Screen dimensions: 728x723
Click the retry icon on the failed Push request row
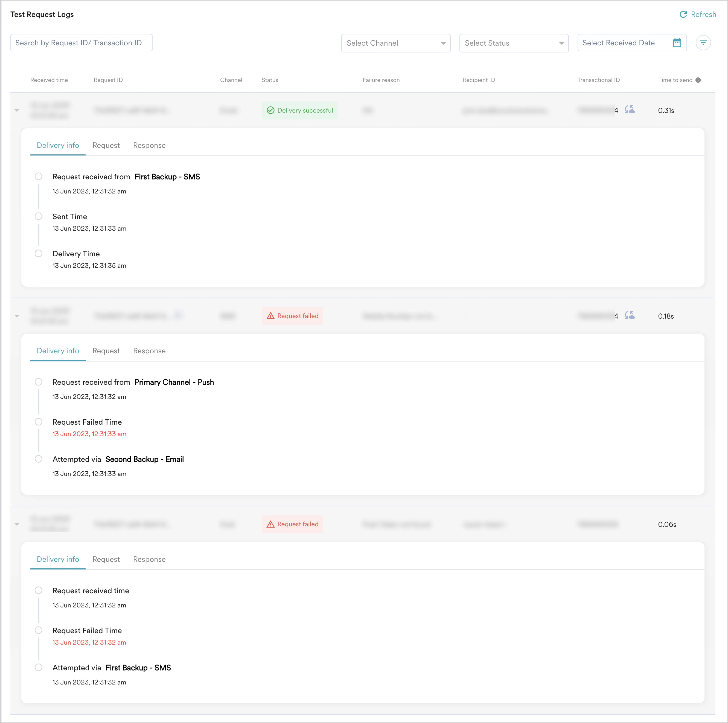pyautogui.click(x=630, y=315)
